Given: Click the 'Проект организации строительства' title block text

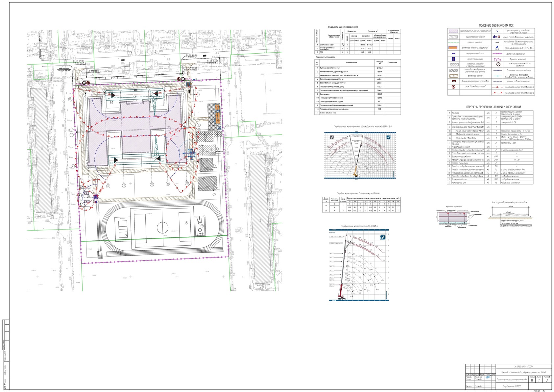Looking at the screenshot, I should tap(512, 380).
